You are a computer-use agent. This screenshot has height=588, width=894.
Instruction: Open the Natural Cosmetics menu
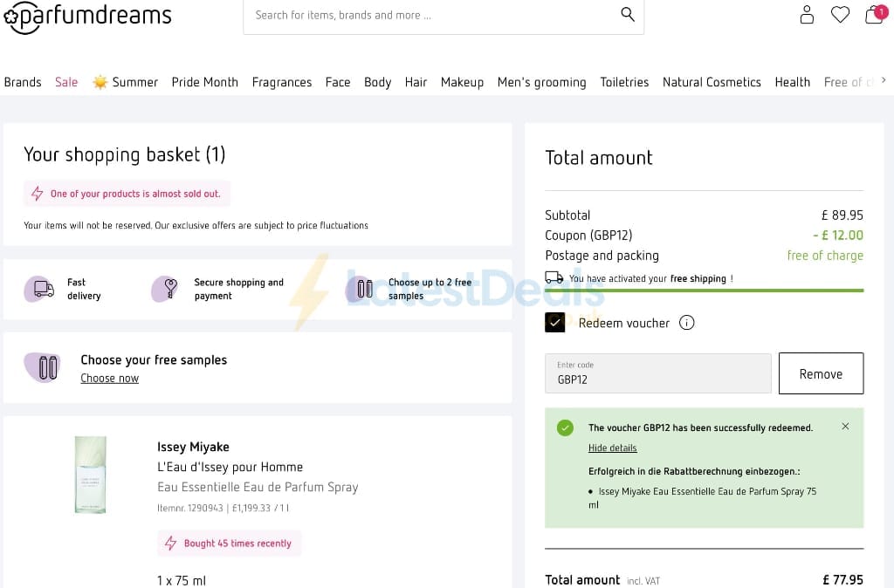[712, 82]
